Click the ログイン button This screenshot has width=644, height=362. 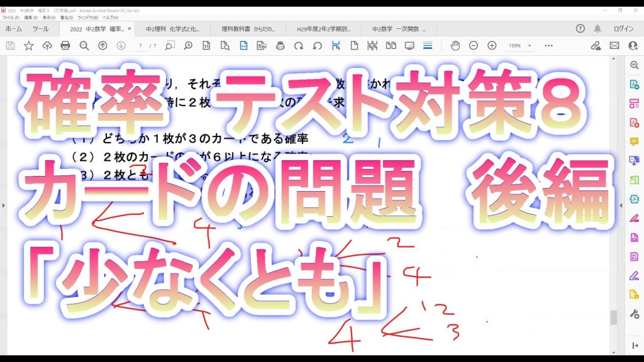pos(623,29)
